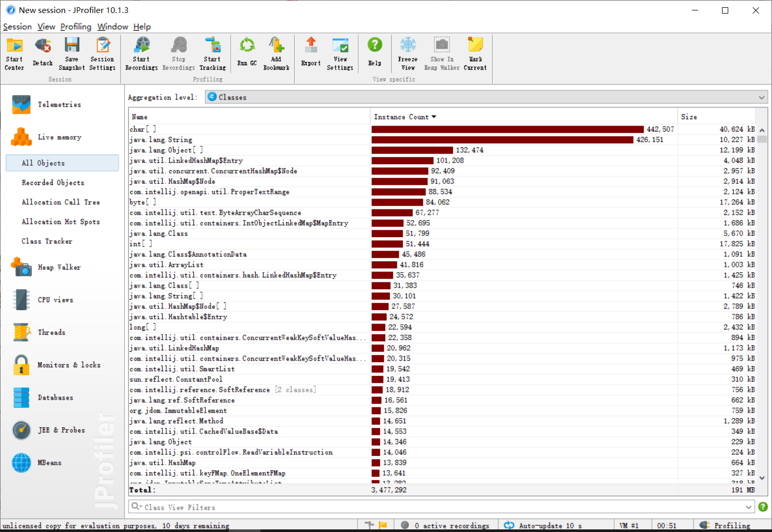Select java.util.LinkedHashMap$Entry row
772x532 pixels.
tap(443, 160)
